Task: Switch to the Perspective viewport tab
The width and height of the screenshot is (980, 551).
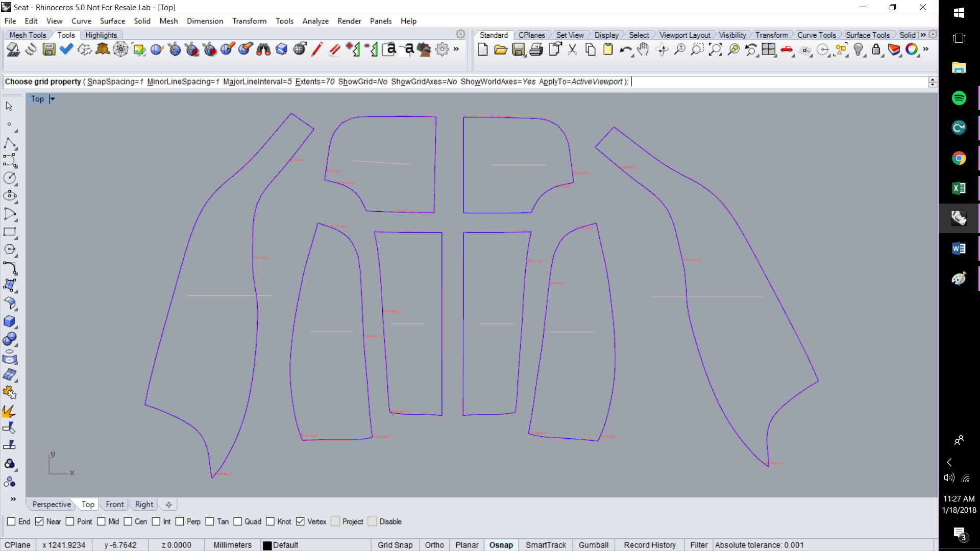Action: 51,504
